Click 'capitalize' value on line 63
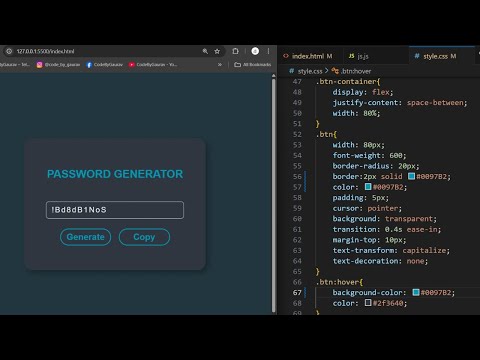Image resolution: width=480 pixels, height=360 pixels. point(424,250)
